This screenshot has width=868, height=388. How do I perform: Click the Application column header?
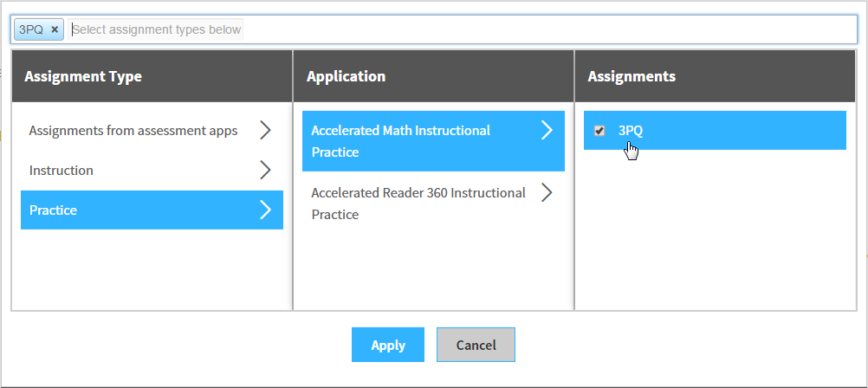434,76
